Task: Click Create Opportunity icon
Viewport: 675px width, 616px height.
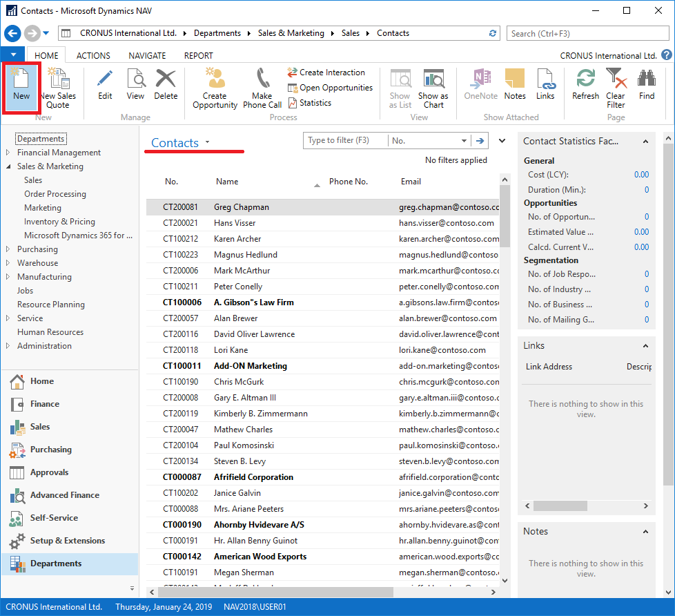Action: coord(215,86)
